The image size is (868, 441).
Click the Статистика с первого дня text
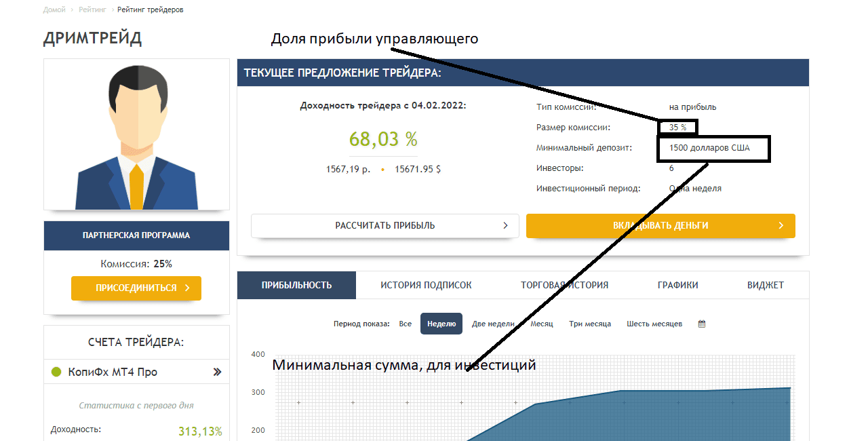pyautogui.click(x=136, y=406)
